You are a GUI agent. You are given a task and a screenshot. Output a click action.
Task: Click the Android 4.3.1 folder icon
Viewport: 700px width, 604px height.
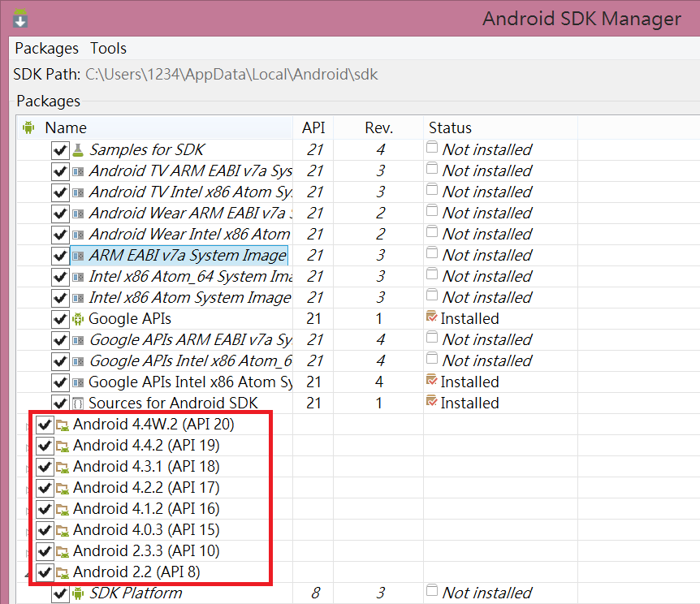(x=63, y=468)
